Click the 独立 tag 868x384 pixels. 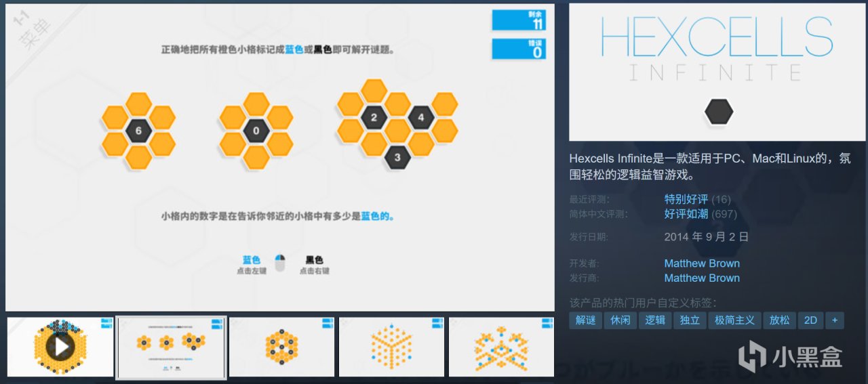point(690,320)
